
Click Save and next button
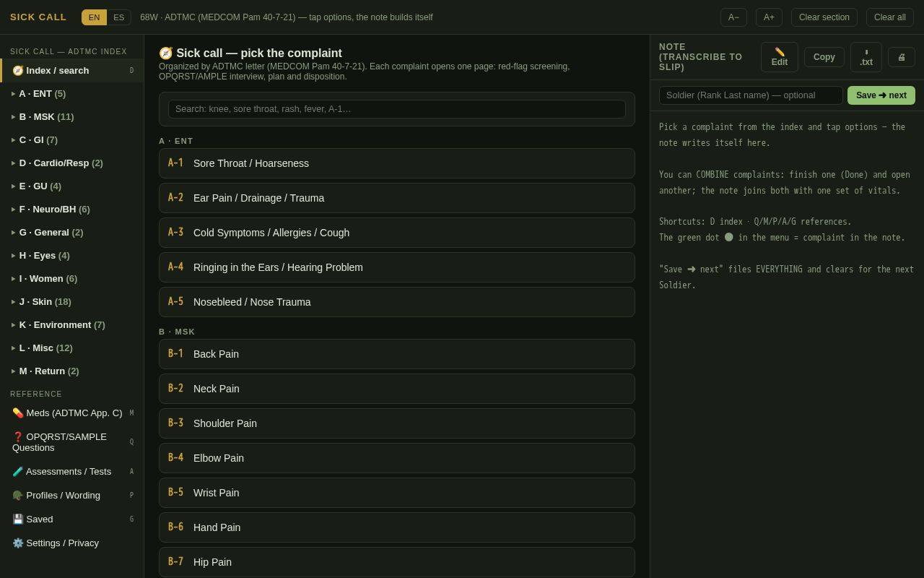[881, 95]
